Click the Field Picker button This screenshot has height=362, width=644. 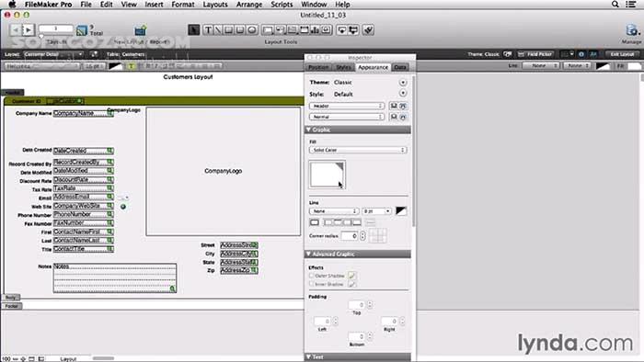[x=535, y=54]
